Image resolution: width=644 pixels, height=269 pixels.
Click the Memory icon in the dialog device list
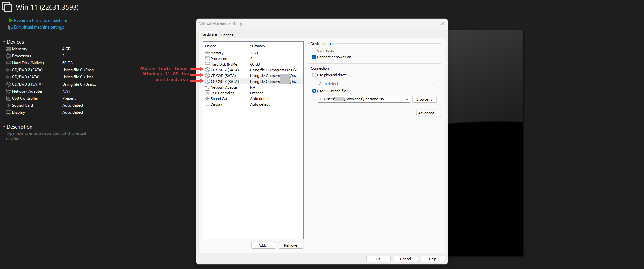coord(208,53)
